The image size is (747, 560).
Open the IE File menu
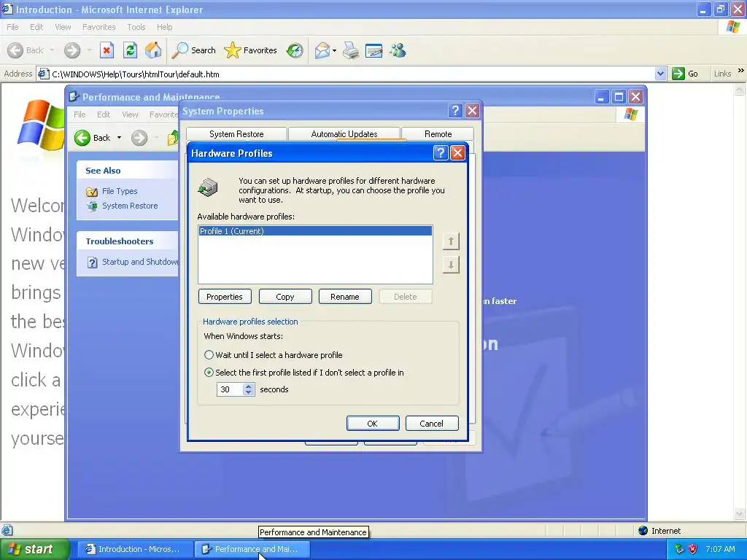(12, 27)
